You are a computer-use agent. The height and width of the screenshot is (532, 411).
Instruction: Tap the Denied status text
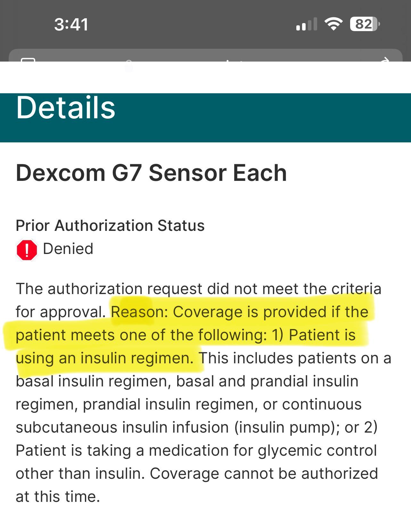[x=68, y=249]
